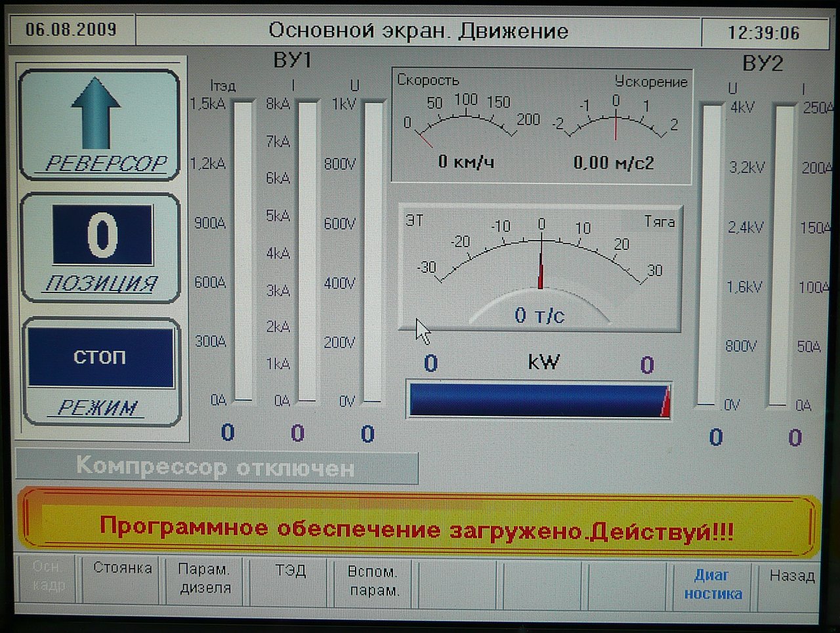Click the ЭТ/Тяга traction gauge
The width and height of the screenshot is (840, 633).
540,269
